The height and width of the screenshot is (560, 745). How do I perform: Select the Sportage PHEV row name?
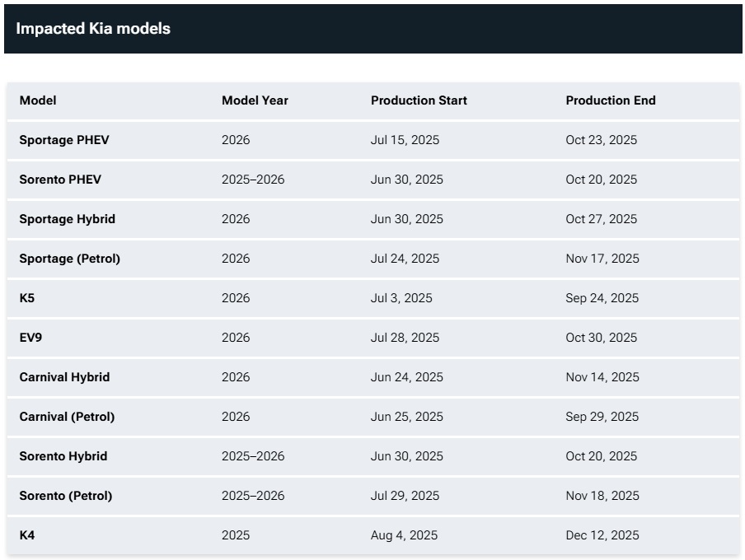tap(64, 140)
